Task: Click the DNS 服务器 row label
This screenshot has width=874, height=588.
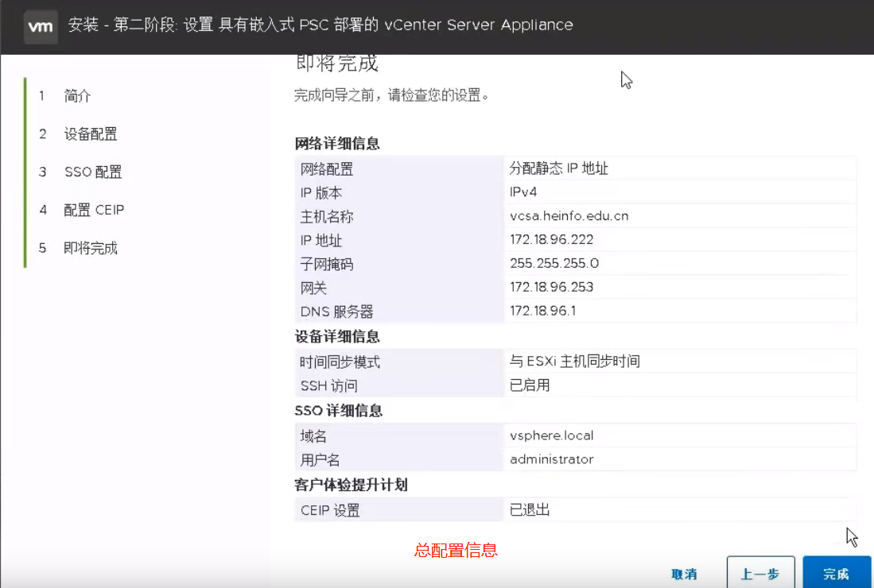Action: pyautogui.click(x=336, y=311)
